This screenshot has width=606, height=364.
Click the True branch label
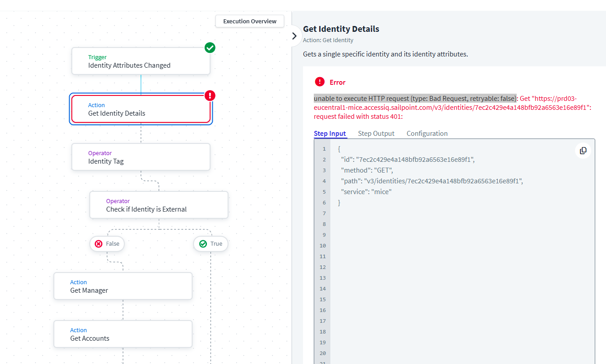[216, 244]
